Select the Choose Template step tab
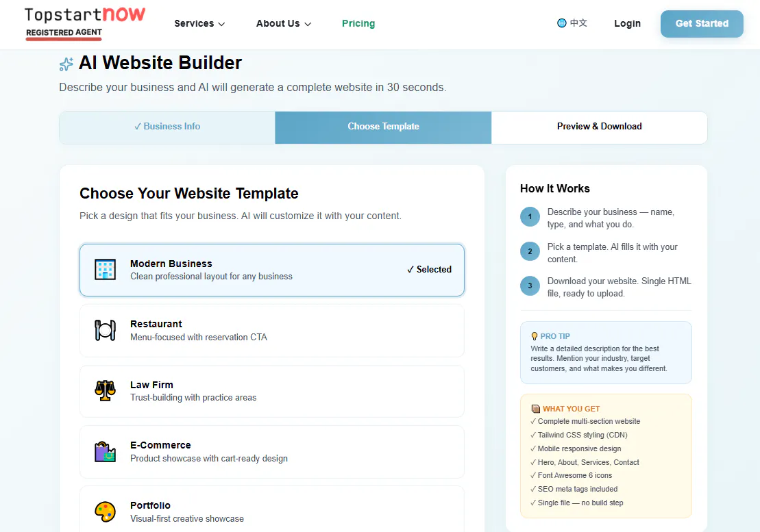Image resolution: width=760 pixels, height=532 pixels. (x=383, y=127)
